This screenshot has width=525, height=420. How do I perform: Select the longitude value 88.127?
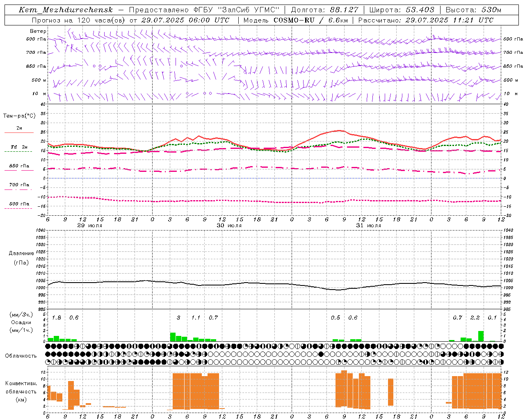(344, 10)
